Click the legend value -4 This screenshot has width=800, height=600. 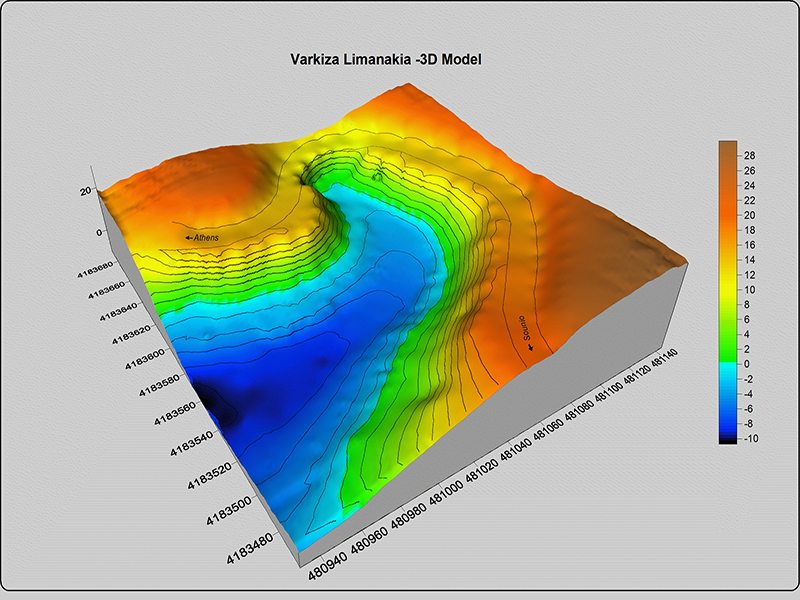748,394
